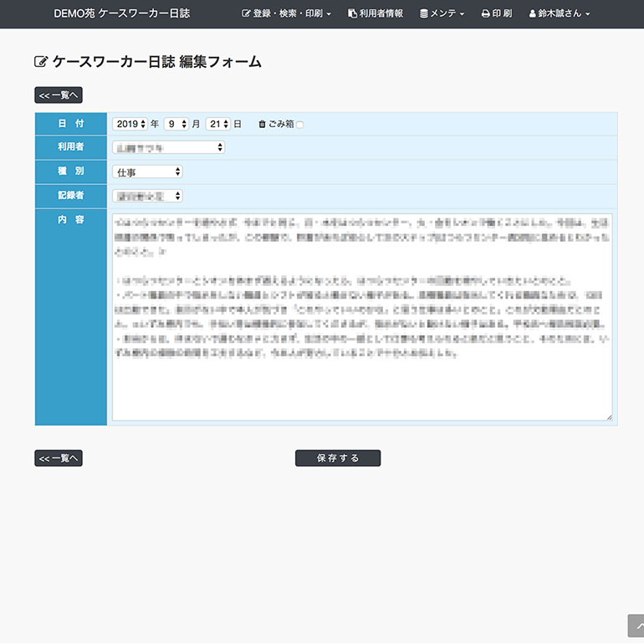Open the 利用者情報 page

pos(376,13)
